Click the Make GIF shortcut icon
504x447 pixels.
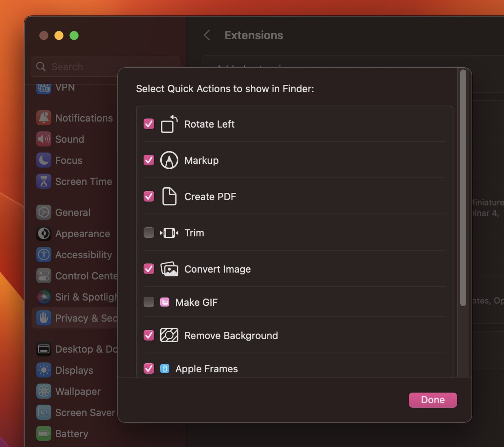tap(165, 302)
